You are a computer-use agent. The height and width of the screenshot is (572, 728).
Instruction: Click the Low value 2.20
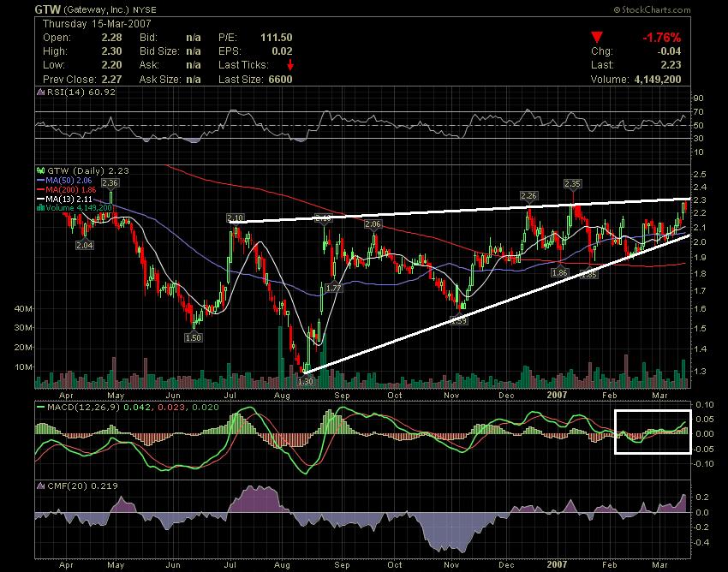point(111,65)
